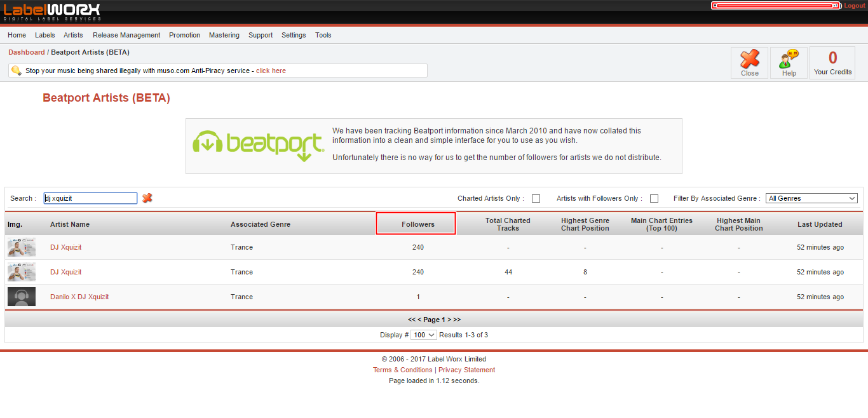Sort by Highest Genre Chart Position header
868x418 pixels.
(585, 224)
